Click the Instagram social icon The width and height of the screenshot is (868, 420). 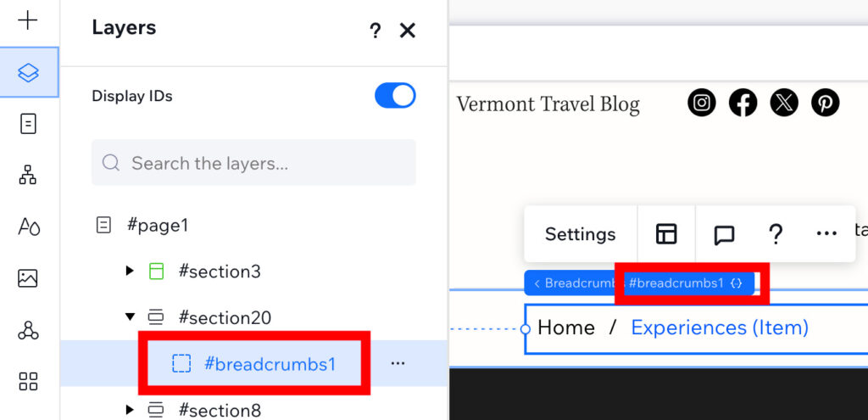pos(701,103)
